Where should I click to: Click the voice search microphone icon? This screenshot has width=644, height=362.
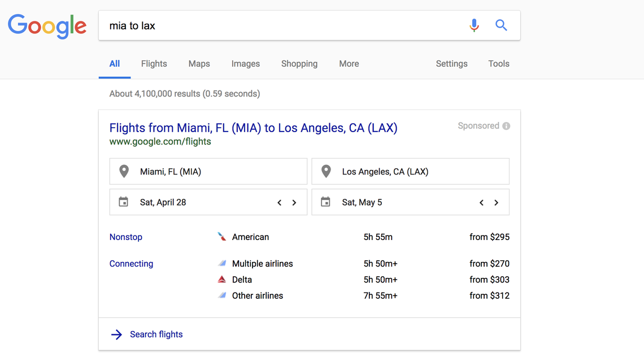tap(474, 25)
